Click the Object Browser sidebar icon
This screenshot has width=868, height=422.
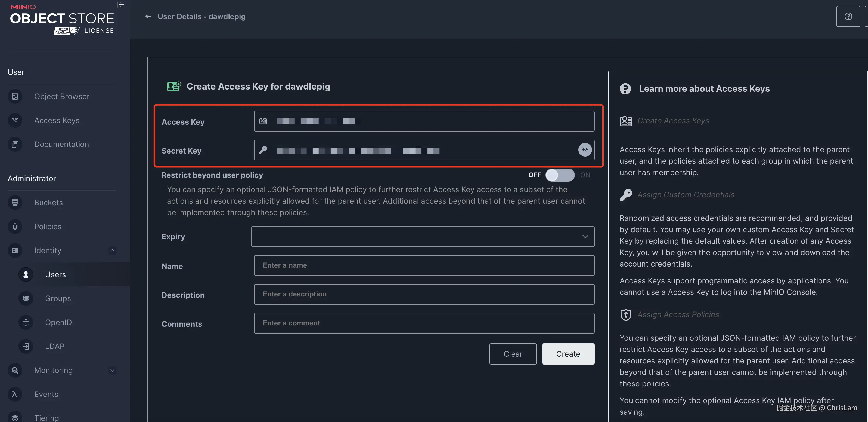pos(15,96)
